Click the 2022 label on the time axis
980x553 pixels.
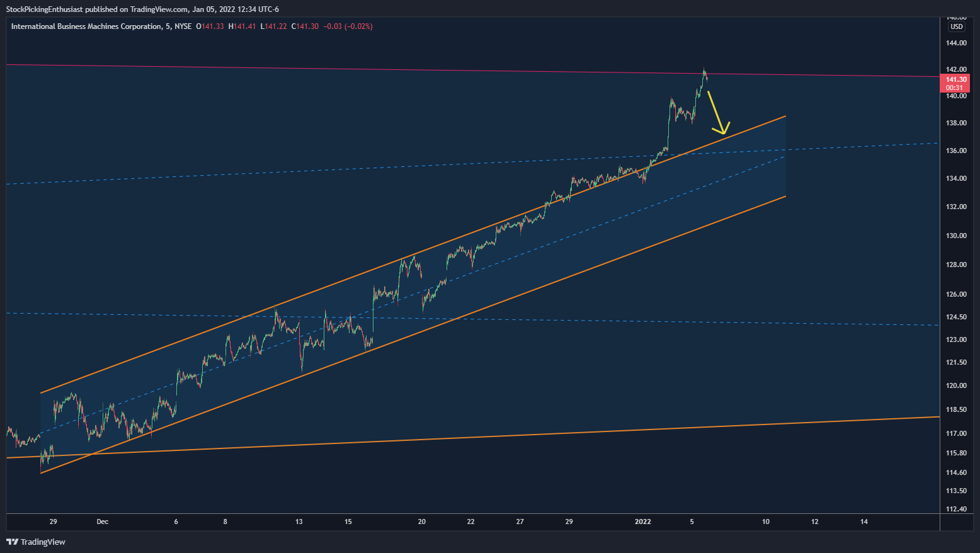pos(642,522)
